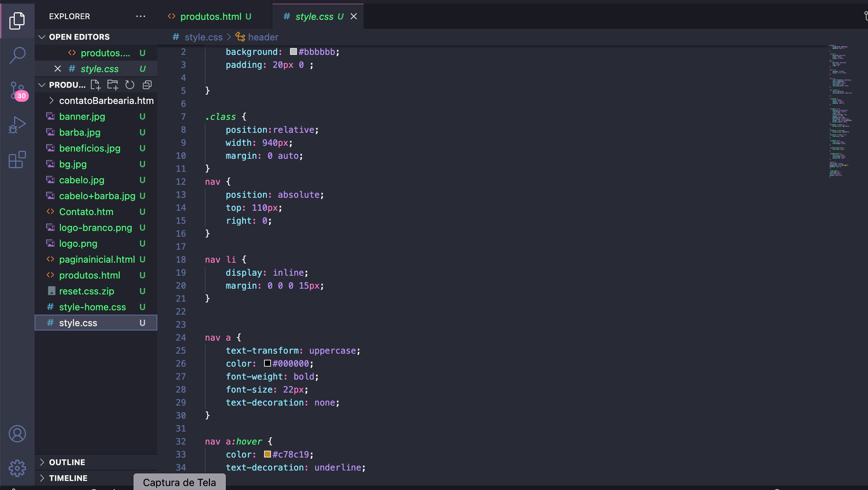Click the reset.css.zip archive file icon
The image size is (868, 490).
51,291
